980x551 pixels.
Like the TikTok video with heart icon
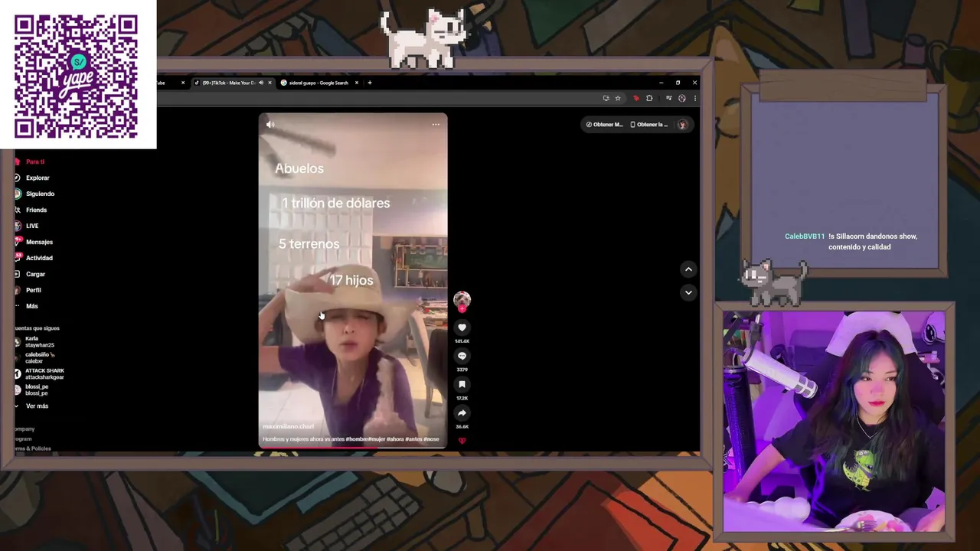(462, 328)
